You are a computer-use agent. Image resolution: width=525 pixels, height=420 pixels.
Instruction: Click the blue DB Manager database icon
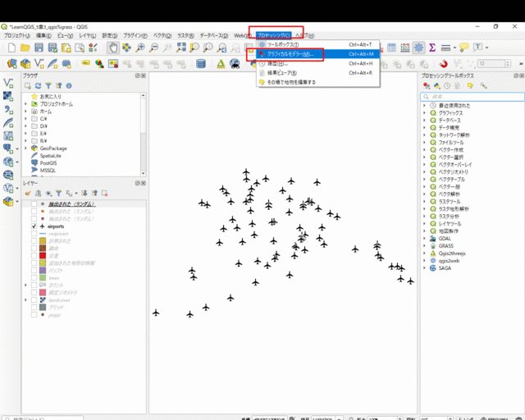tap(201, 63)
